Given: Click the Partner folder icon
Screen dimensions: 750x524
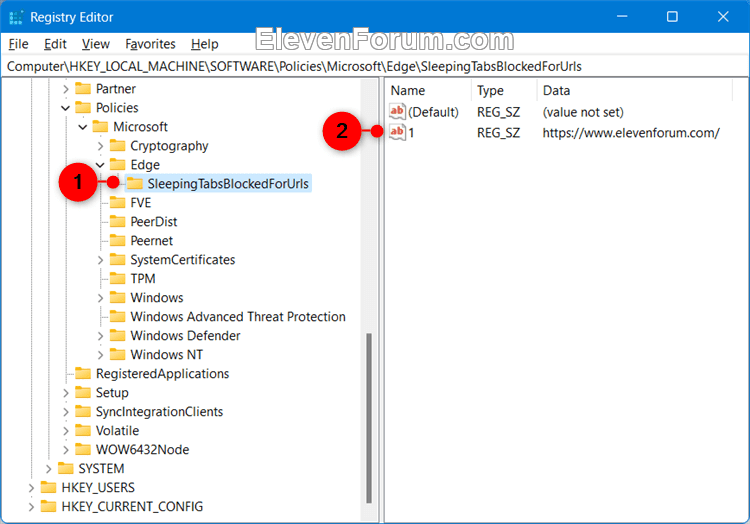Looking at the screenshot, I should click(x=83, y=88).
